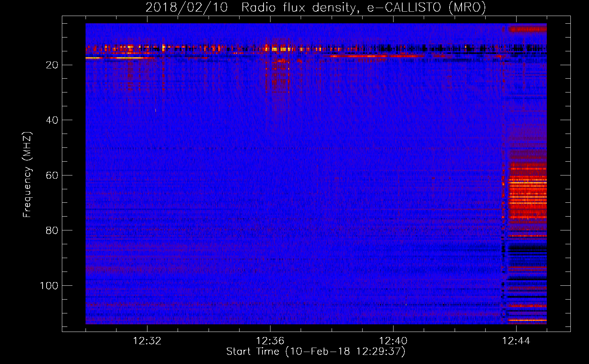Click the 20 frequency tick label

(52, 65)
